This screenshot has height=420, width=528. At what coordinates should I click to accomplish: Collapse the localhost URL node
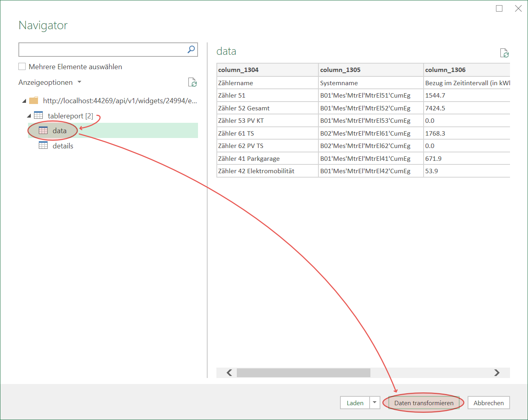click(x=24, y=101)
